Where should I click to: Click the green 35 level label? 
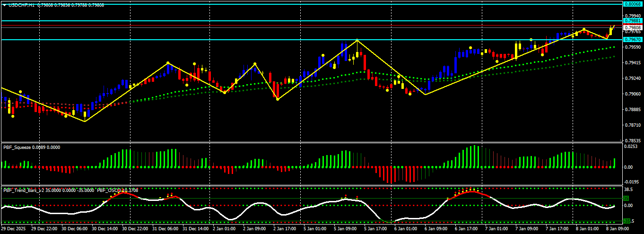(x=626, y=198)
